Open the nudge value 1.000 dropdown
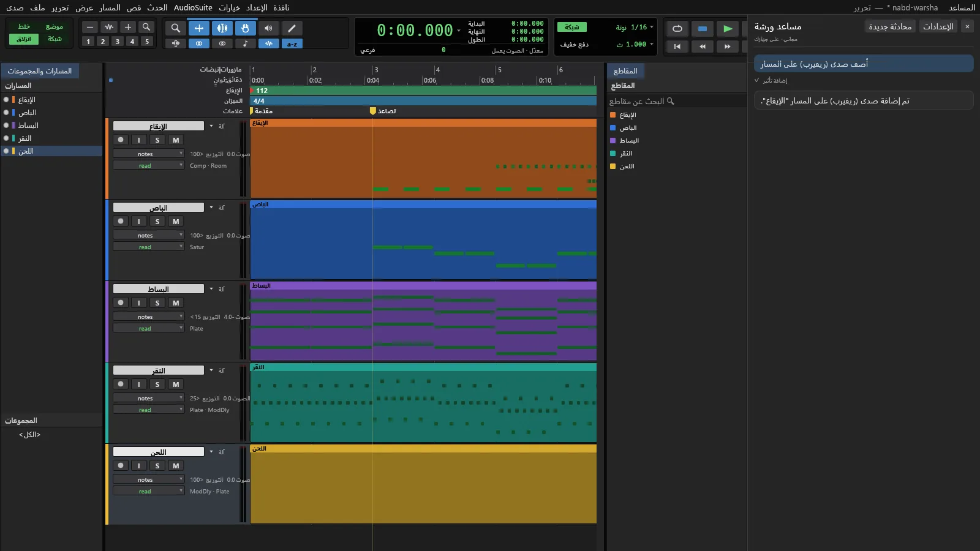The height and width of the screenshot is (551, 980). pos(652,44)
